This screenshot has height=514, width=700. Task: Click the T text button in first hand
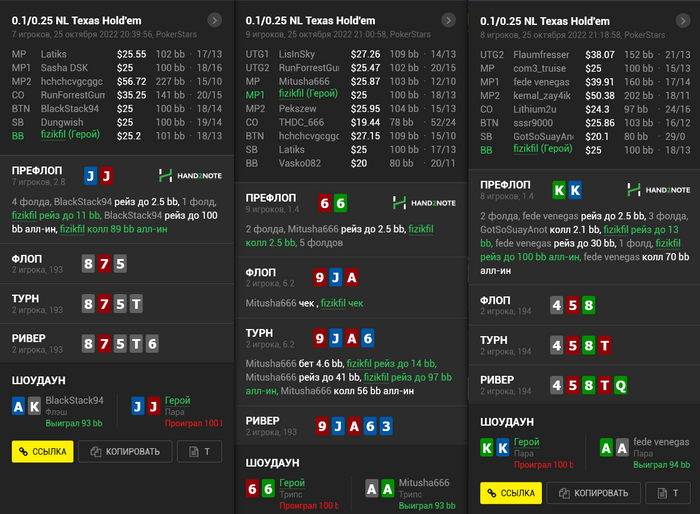[200, 451]
